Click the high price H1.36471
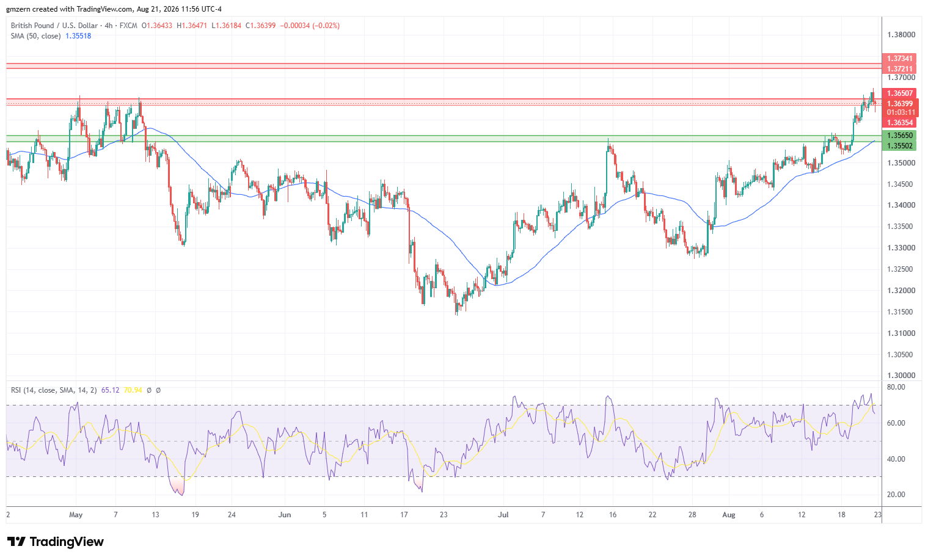This screenshot has height=560, width=928. pos(192,26)
